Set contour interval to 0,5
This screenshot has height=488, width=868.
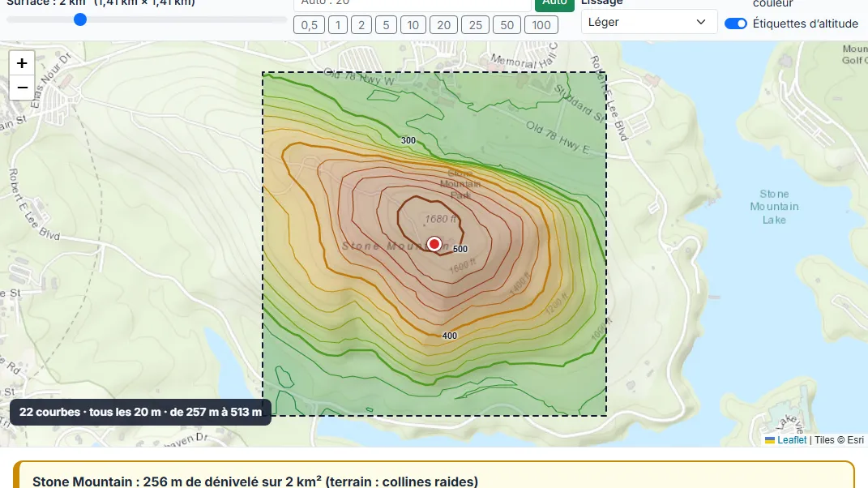309,25
